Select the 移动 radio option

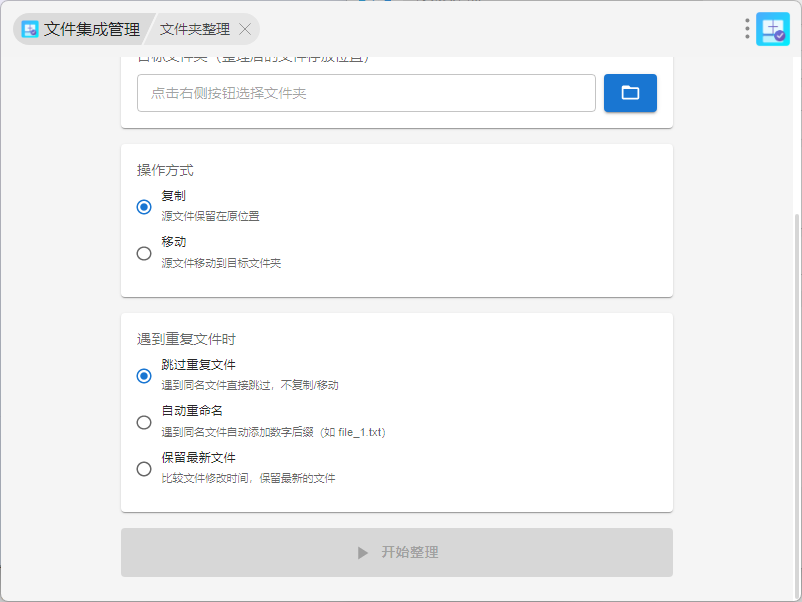(x=144, y=253)
